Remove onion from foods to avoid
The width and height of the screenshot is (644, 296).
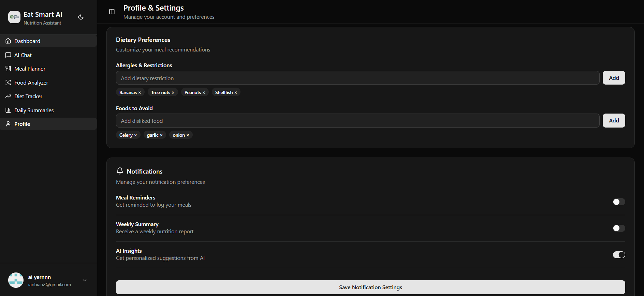(188, 135)
